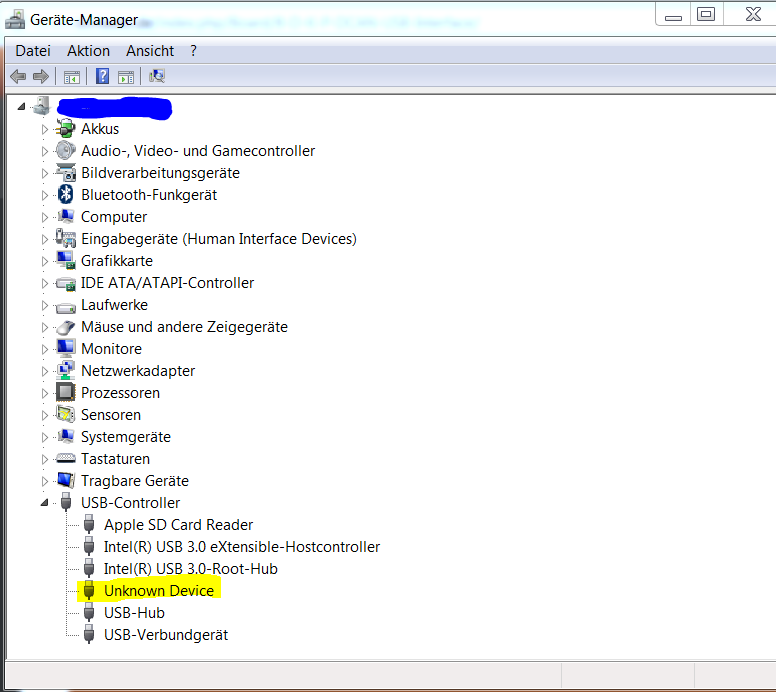Select the USB-Verbundgerät entry
The height and width of the screenshot is (692, 776).
[x=165, y=635]
